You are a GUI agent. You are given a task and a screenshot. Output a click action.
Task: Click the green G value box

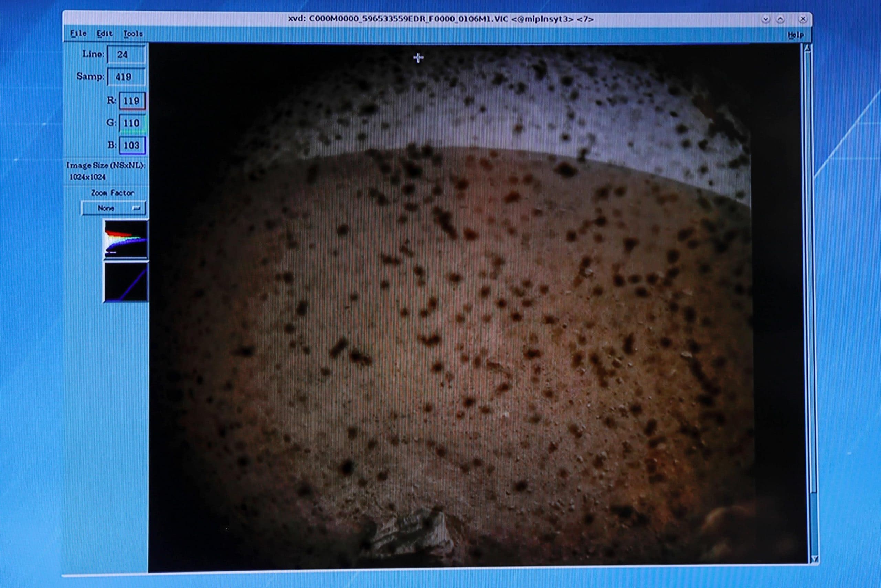(132, 123)
